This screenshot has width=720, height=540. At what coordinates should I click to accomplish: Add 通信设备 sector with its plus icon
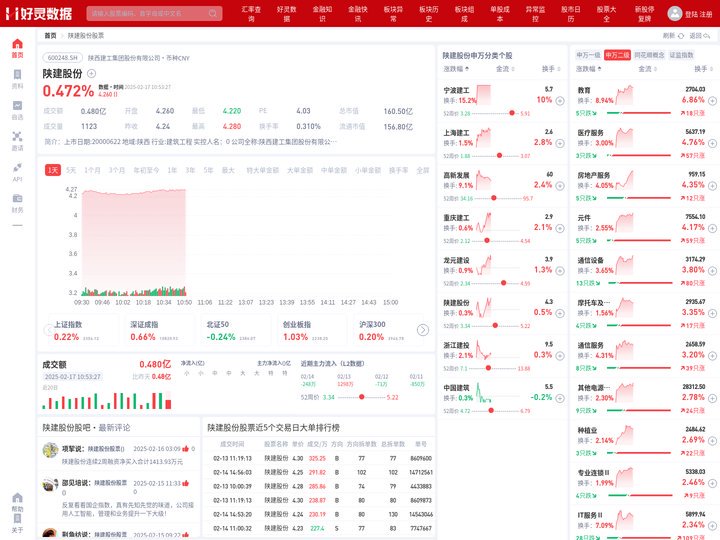coord(712,270)
